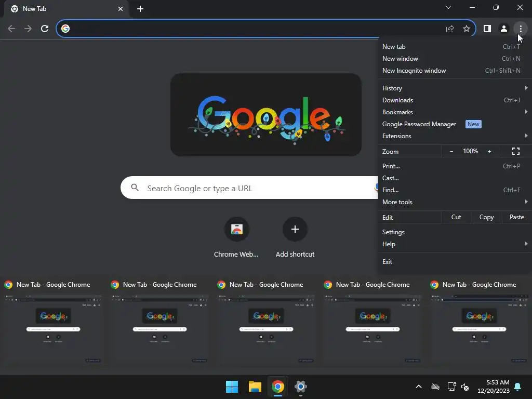Click the Google icon in the address bar
532x399 pixels.
(x=65, y=29)
